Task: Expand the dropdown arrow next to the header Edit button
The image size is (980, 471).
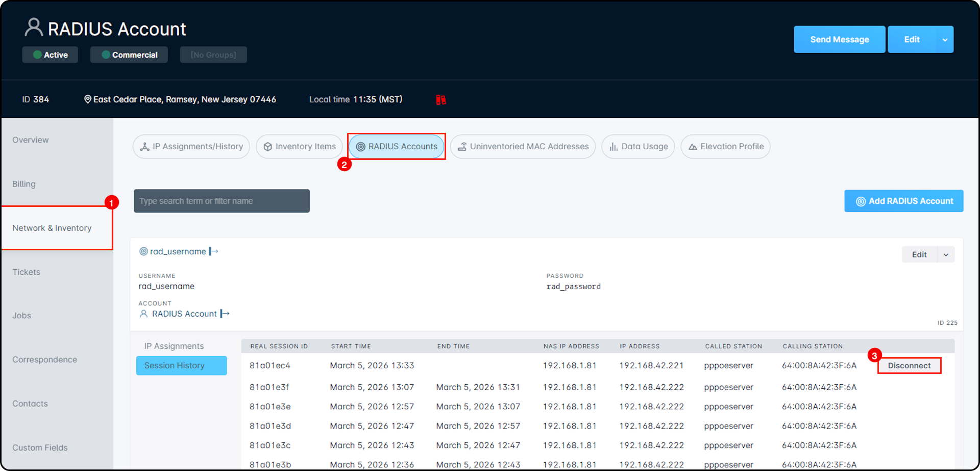Action: 945,40
